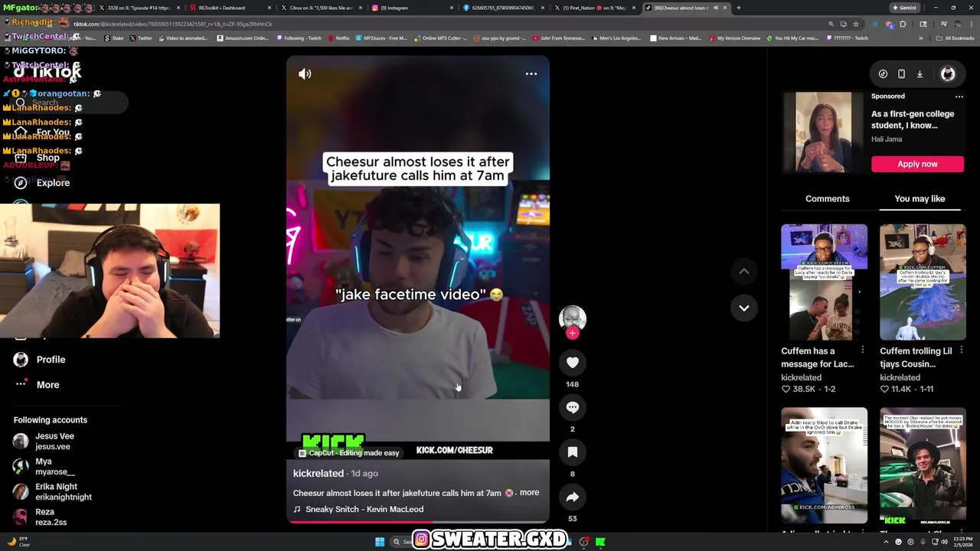Expand the caption with the more link
Viewport: 980px width, 551px height.
point(529,493)
